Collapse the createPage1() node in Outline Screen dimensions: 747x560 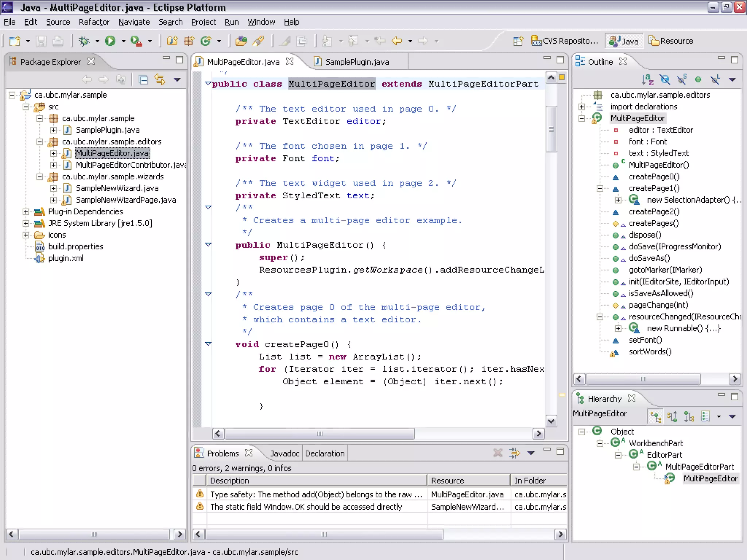point(600,188)
